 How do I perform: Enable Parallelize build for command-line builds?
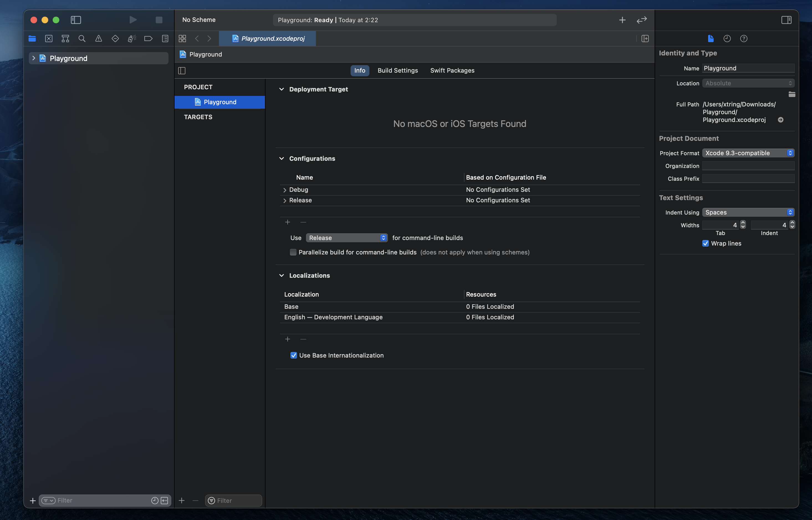pos(293,252)
